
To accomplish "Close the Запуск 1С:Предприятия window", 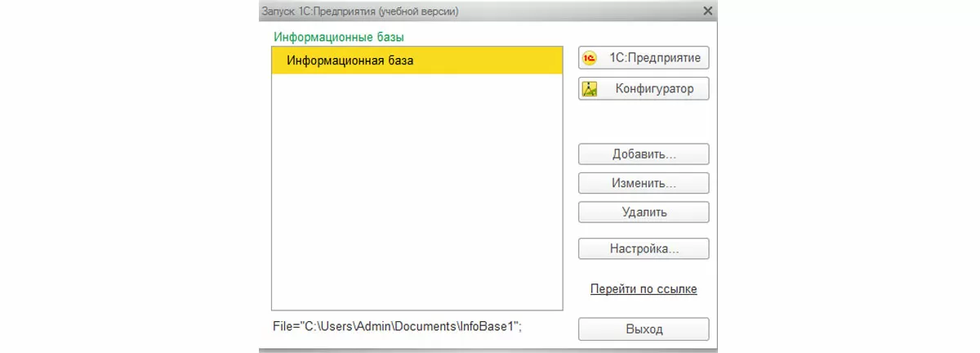I will pos(707,11).
